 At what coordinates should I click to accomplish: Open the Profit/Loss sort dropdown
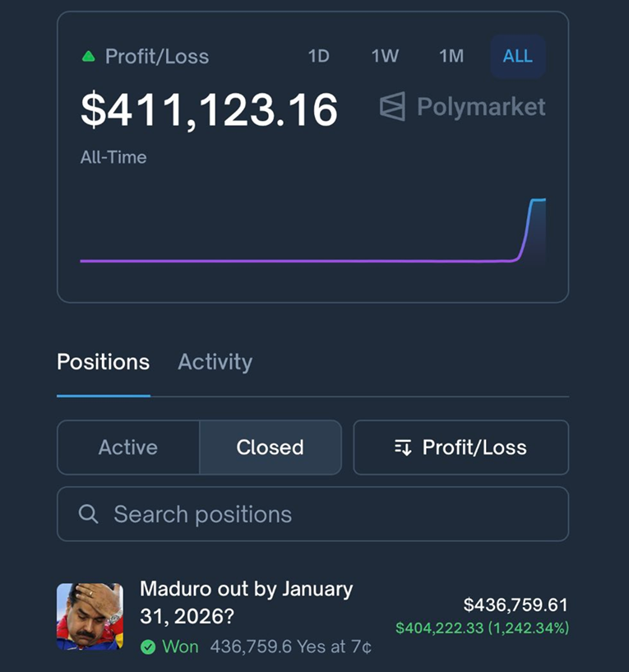tap(460, 447)
